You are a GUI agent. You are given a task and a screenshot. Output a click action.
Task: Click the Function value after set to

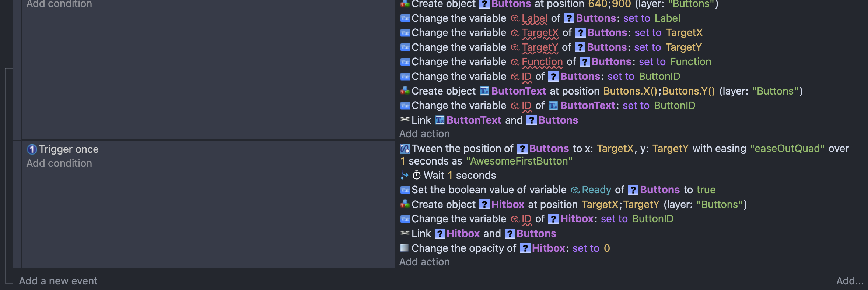(690, 62)
